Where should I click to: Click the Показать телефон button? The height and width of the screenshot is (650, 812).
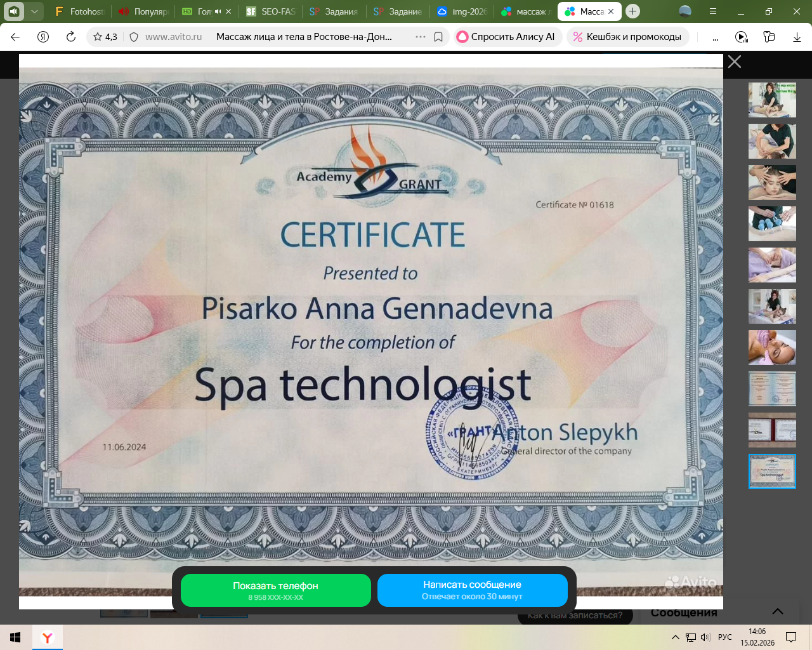275,590
